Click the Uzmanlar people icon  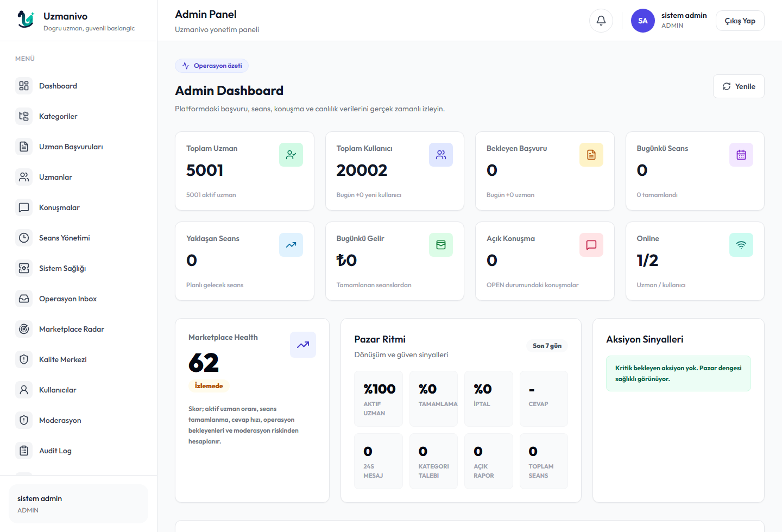[24, 177]
